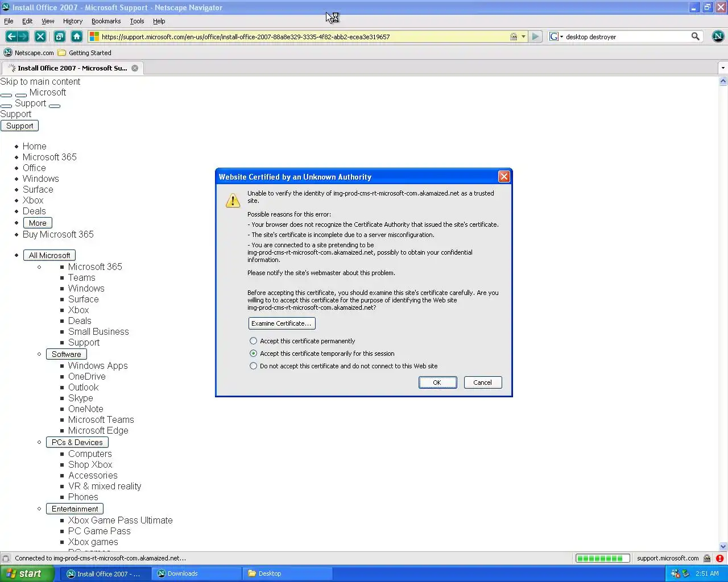
Task: Click the Messenger icon in system tray
Action: (x=675, y=573)
